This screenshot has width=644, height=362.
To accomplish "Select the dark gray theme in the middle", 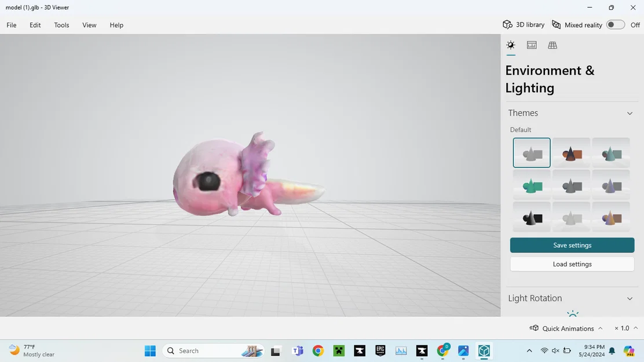I will 571,185.
